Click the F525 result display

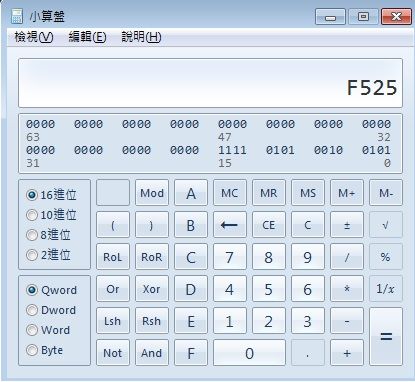(x=210, y=83)
